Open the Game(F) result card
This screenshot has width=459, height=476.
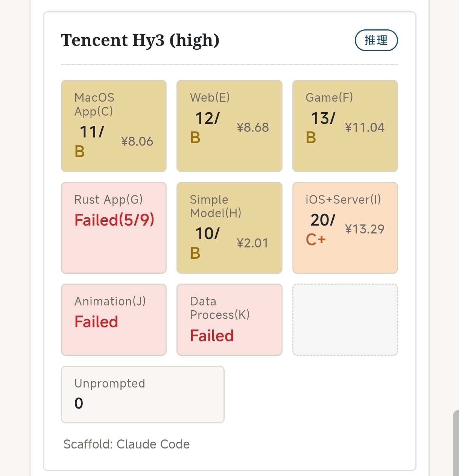point(345,126)
